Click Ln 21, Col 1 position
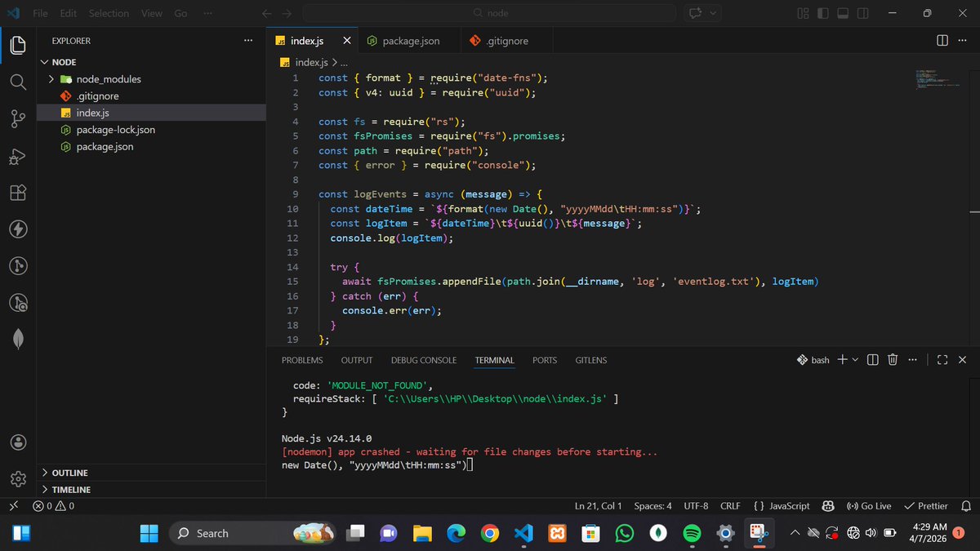The height and width of the screenshot is (551, 980). 599,506
